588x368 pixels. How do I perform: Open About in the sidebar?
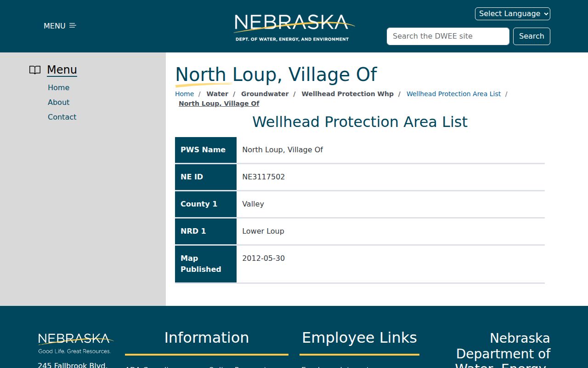59,102
